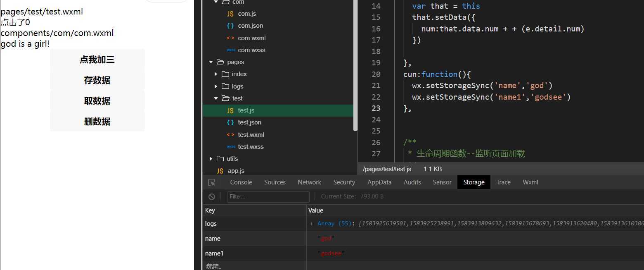Click the 取数据 button
Image resolution: width=644 pixels, height=270 pixels.
[97, 101]
